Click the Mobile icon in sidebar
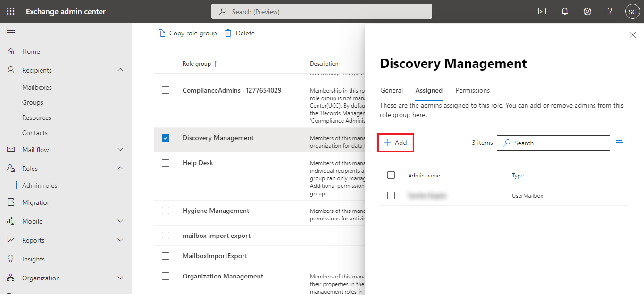 pos(11,221)
